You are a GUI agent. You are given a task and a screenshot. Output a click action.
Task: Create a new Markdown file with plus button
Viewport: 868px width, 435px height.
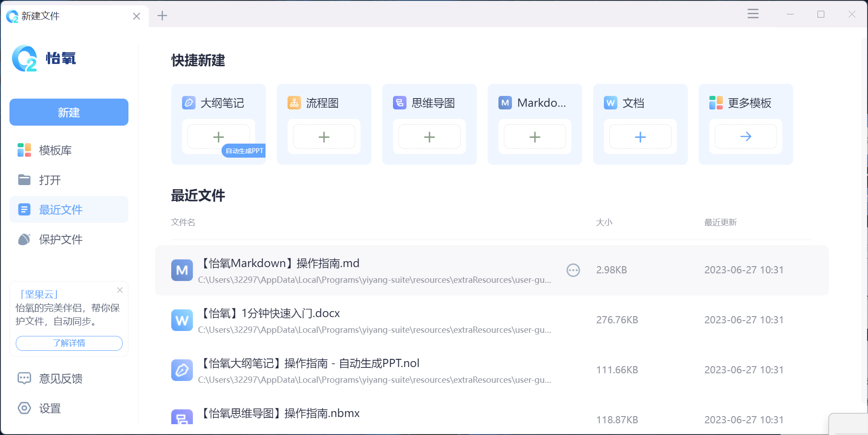(535, 137)
